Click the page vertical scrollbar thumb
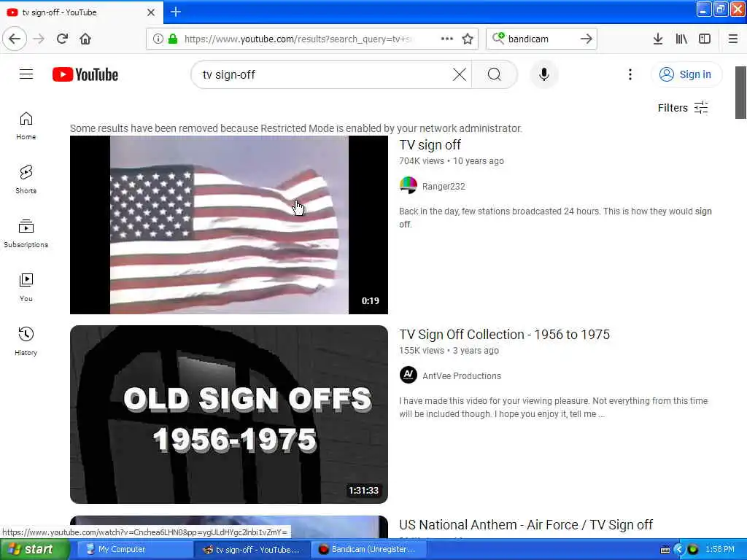The image size is (747, 560). pyautogui.click(x=740, y=93)
